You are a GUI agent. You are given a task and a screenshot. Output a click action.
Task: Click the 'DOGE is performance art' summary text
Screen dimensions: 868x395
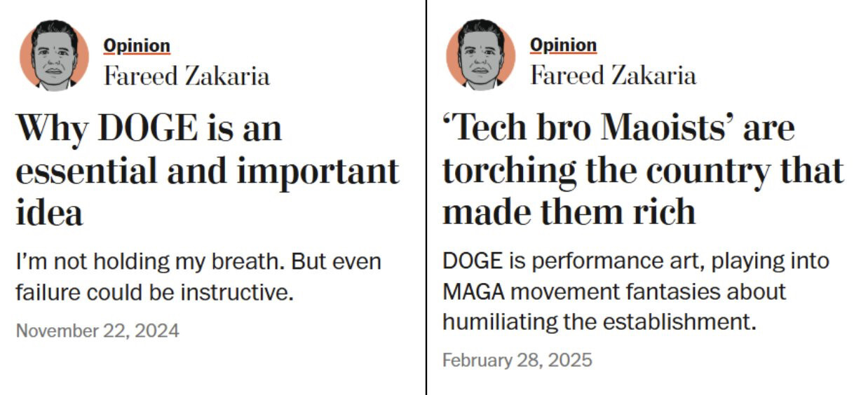tap(635, 291)
